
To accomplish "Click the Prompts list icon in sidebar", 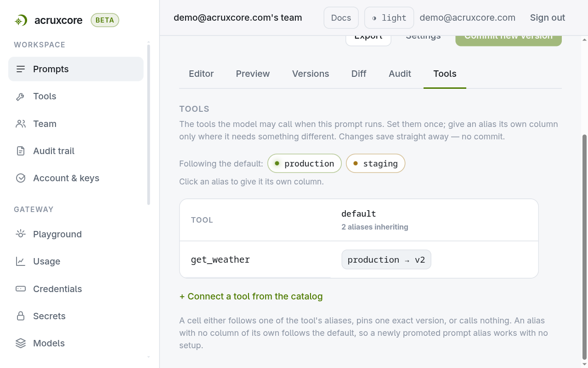I will click(x=21, y=69).
